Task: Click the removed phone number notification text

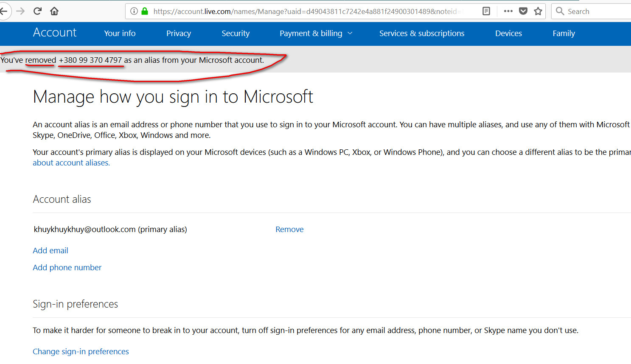Action: [x=132, y=60]
